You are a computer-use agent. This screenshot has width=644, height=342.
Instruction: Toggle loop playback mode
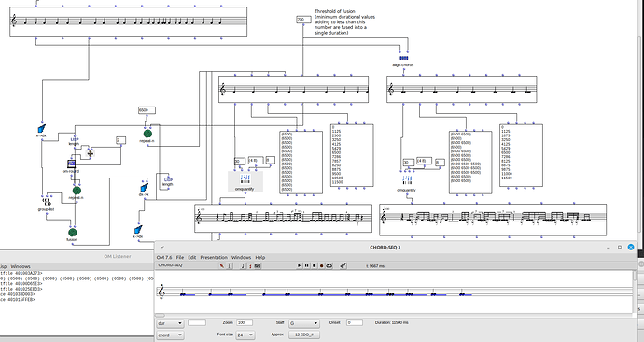[329, 266]
